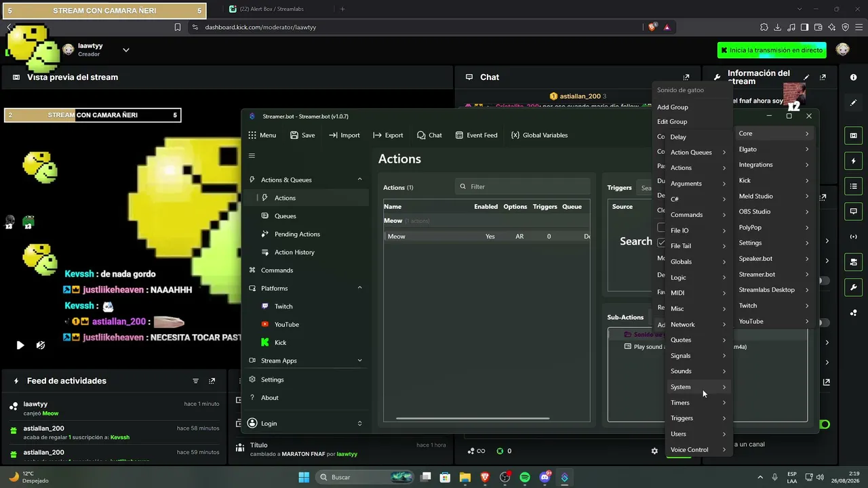Open About in the Streamer.bot sidebar
Image resolution: width=868 pixels, height=488 pixels.
[306, 398]
